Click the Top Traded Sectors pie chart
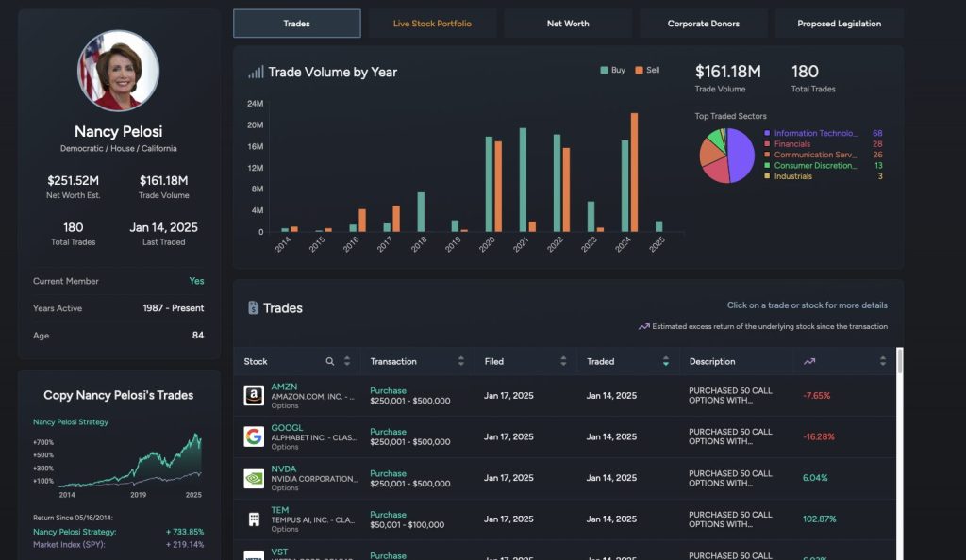This screenshot has width=966, height=560. (727, 156)
